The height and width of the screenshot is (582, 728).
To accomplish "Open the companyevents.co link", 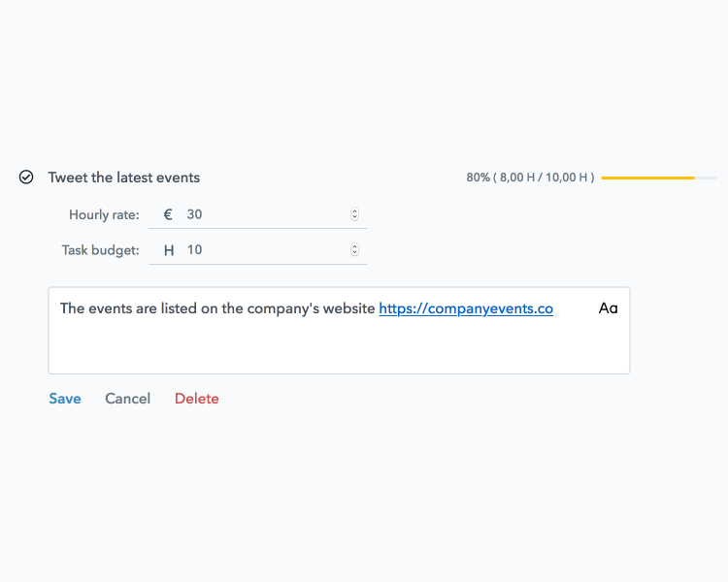I will click(x=466, y=308).
